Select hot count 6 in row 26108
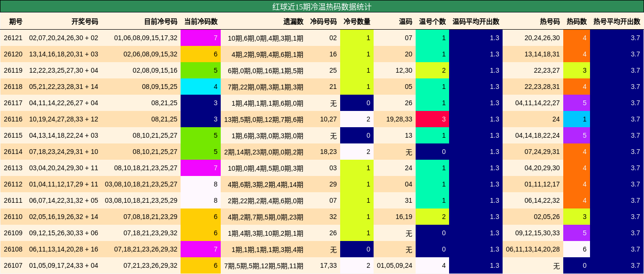The image size is (644, 274). tap(577, 249)
